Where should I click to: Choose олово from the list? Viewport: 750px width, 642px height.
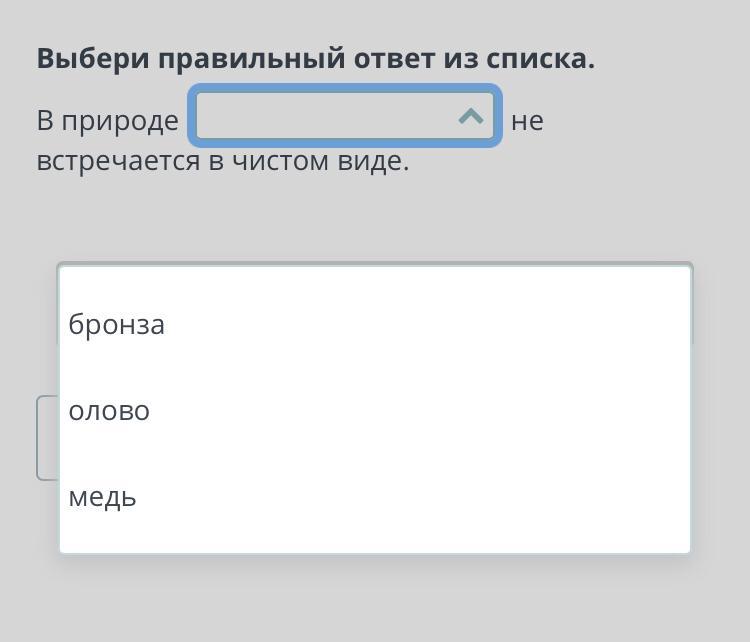(x=109, y=411)
